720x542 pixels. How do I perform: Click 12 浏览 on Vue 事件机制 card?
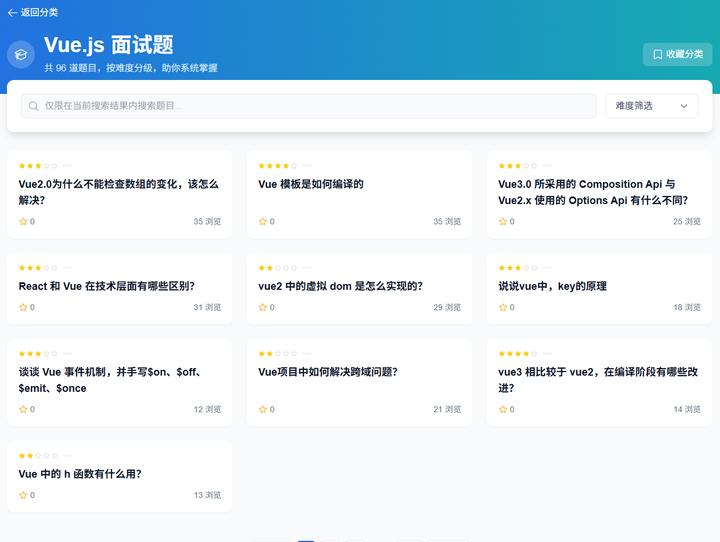[x=207, y=409]
